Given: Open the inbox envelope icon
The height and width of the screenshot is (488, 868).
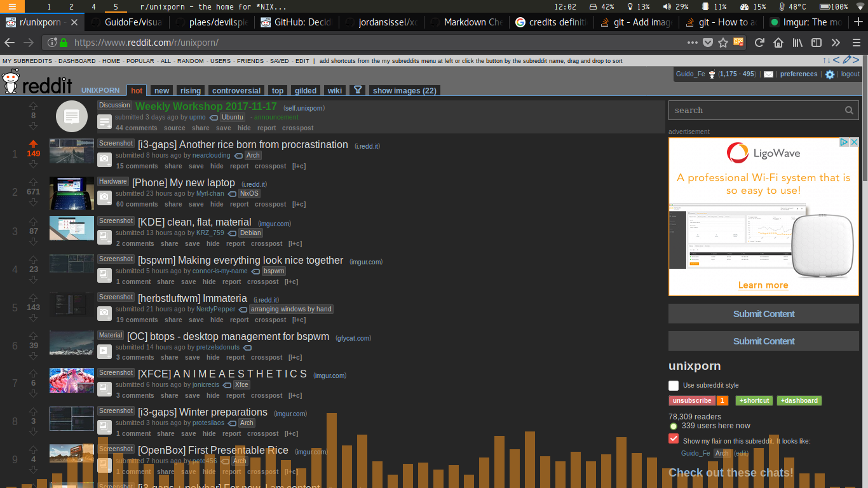Looking at the screenshot, I should pyautogui.click(x=768, y=74).
